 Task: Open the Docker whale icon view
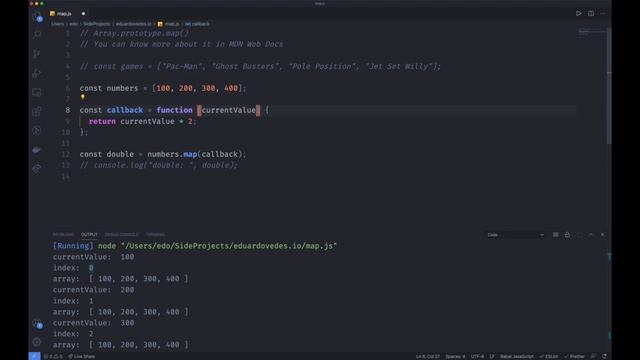click(x=37, y=149)
